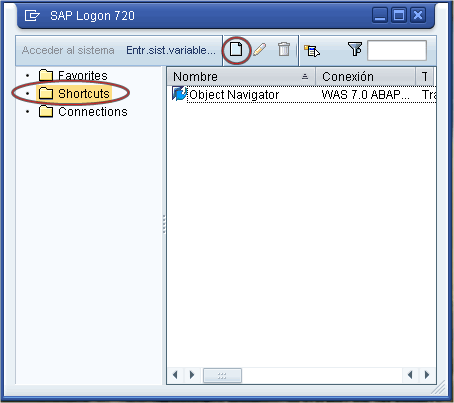The width and height of the screenshot is (454, 403).
Task: Click the Favorites folder icon
Action: tap(46, 75)
